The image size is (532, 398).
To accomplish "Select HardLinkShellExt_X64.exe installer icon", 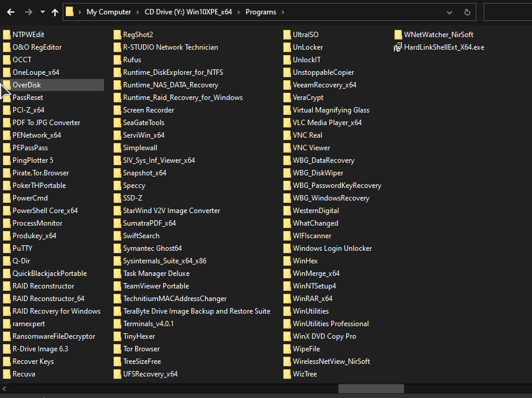I will 398,47.
